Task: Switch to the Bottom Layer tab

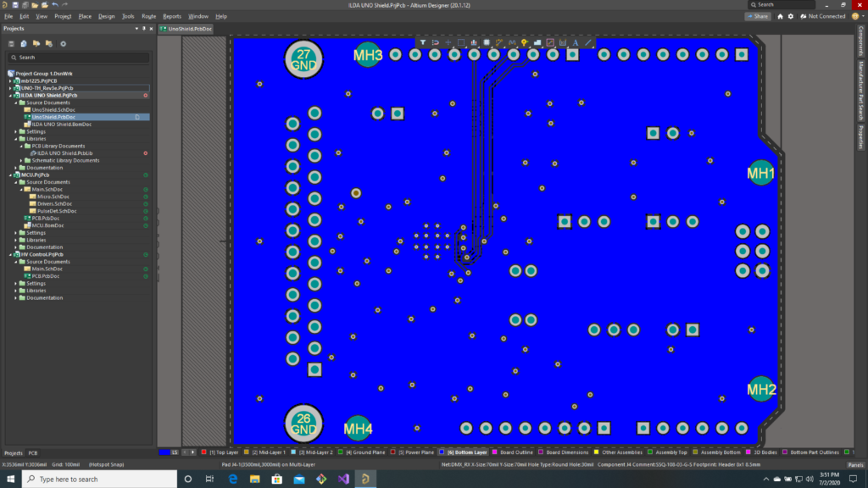Action: 466,452
